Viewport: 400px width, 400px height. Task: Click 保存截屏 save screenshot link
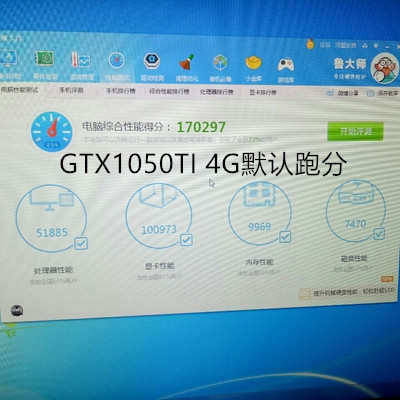pos(382,94)
